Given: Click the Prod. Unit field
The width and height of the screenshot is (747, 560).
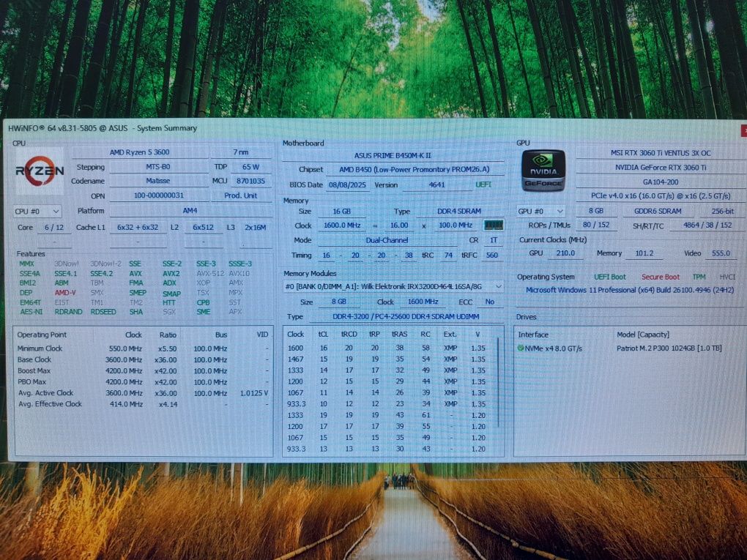Looking at the screenshot, I should pos(241,195).
